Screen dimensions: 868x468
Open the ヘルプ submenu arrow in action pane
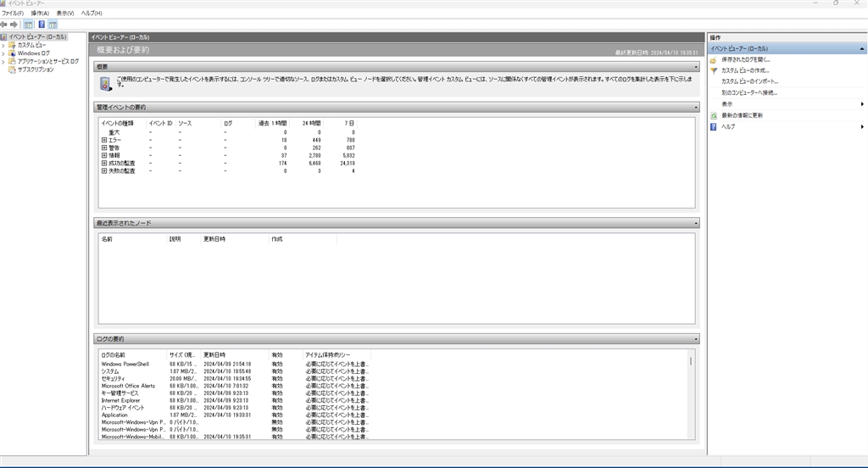862,127
